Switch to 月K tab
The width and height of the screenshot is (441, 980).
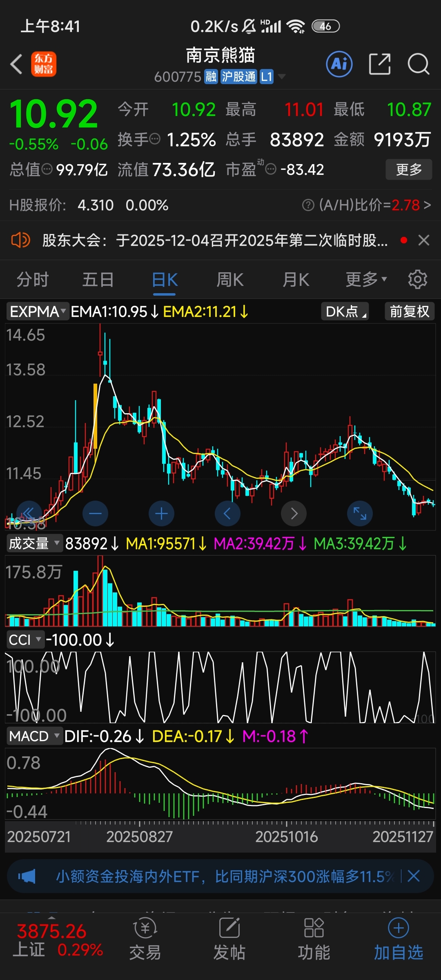(x=296, y=279)
